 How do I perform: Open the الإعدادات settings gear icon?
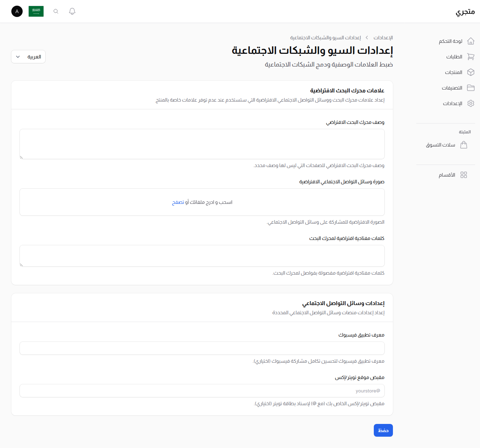471,103
